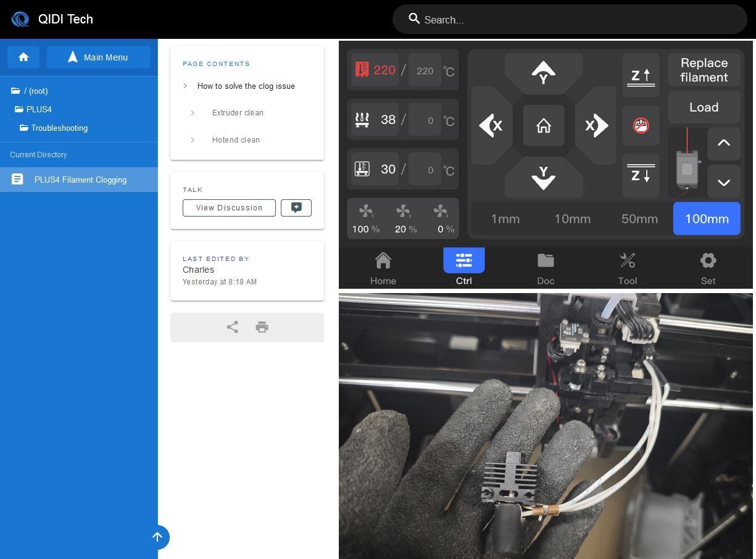Click the Z up button
Screen dimensions: 756x559
click(x=641, y=76)
